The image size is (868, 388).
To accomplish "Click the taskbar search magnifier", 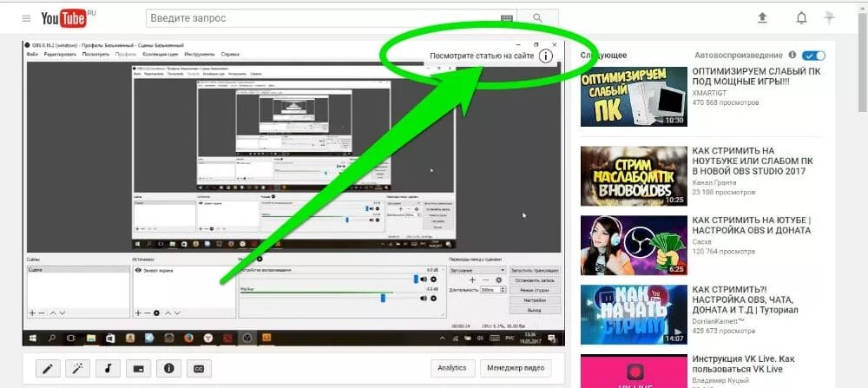I will pyautogui.click(x=51, y=339).
